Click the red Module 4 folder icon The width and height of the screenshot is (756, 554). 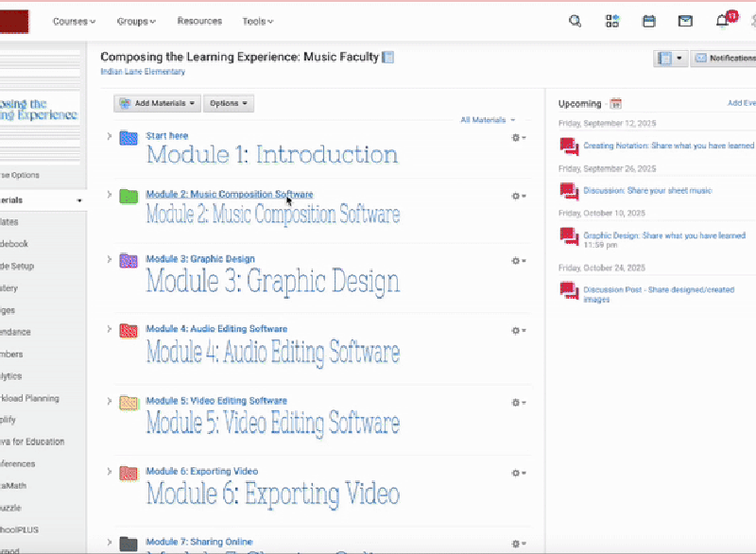click(x=129, y=331)
